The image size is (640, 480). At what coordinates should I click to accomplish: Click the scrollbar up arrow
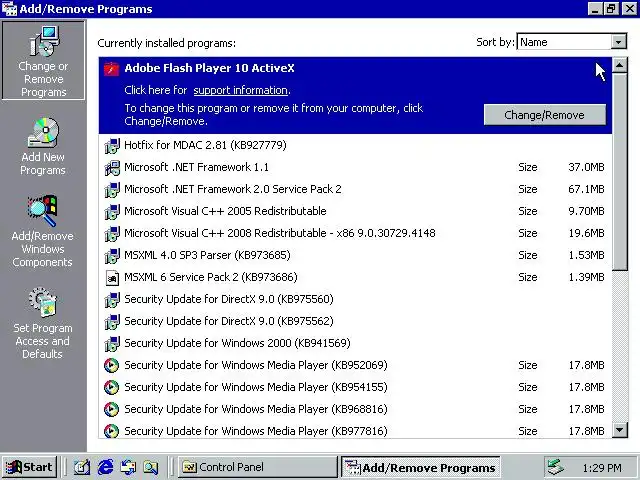[620, 65]
